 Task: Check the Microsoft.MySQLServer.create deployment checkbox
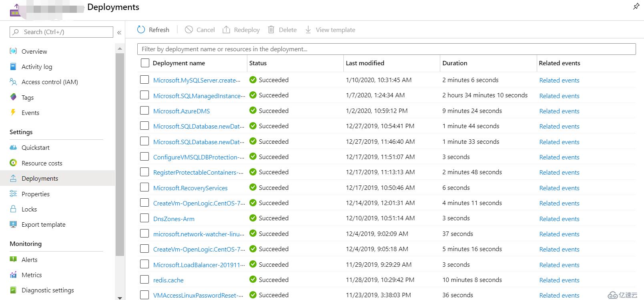144,80
